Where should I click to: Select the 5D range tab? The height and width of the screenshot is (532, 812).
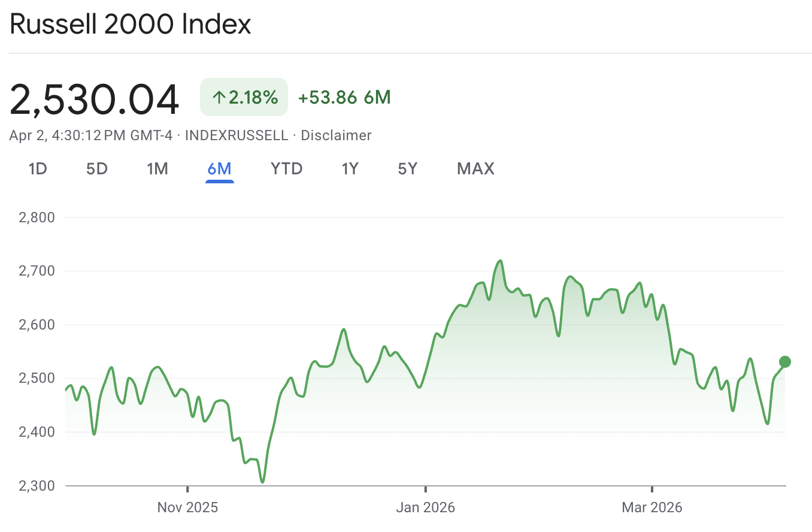coord(96,169)
